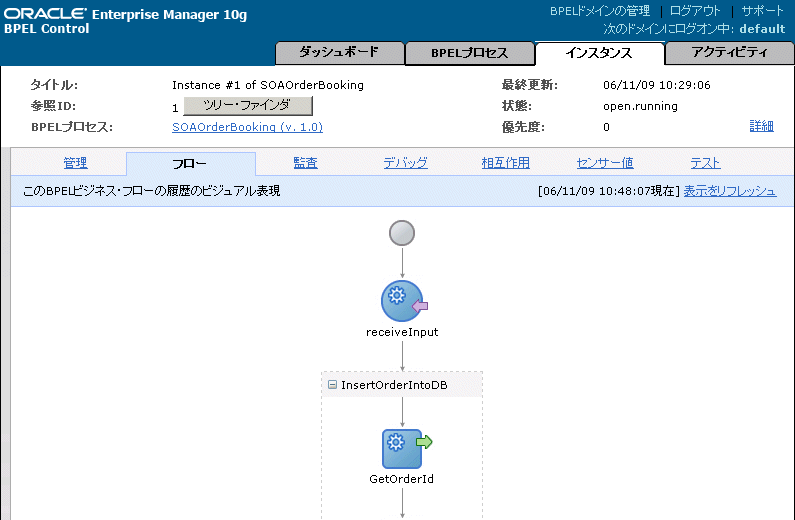The width and height of the screenshot is (795, 520).
Task: Click the 詳細 link
Action: coord(762,126)
